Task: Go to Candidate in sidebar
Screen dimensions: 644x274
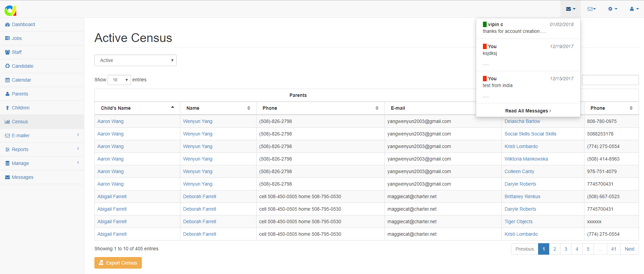Action: click(x=22, y=66)
